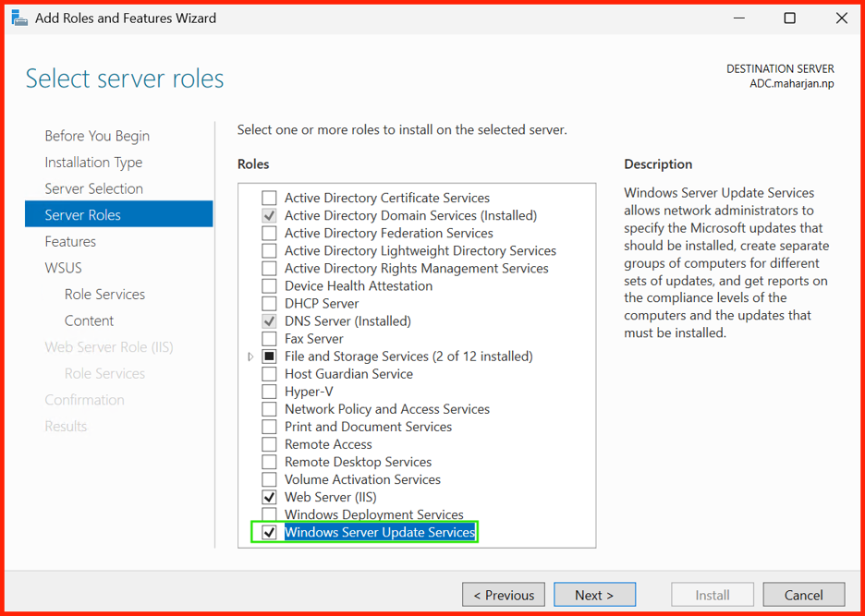Screen dimensions: 865x616
Task: Open the Installation Type step
Action: 93,163
